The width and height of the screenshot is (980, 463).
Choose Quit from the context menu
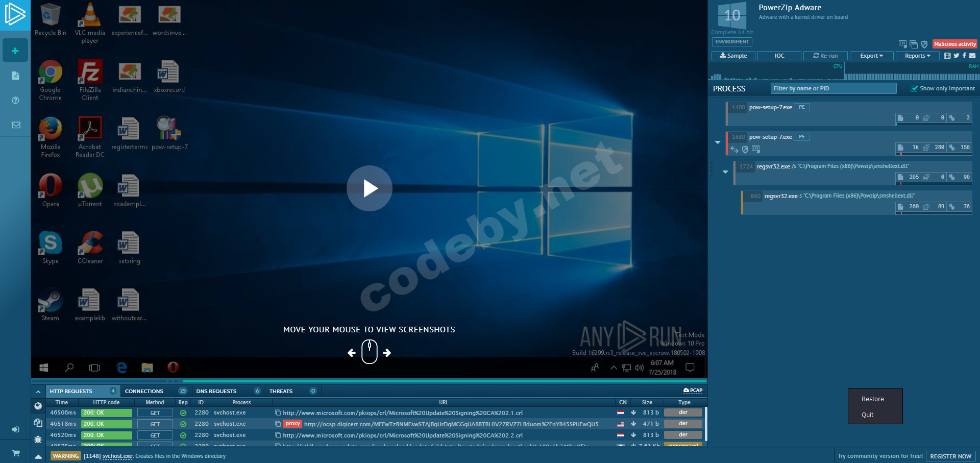pos(868,415)
